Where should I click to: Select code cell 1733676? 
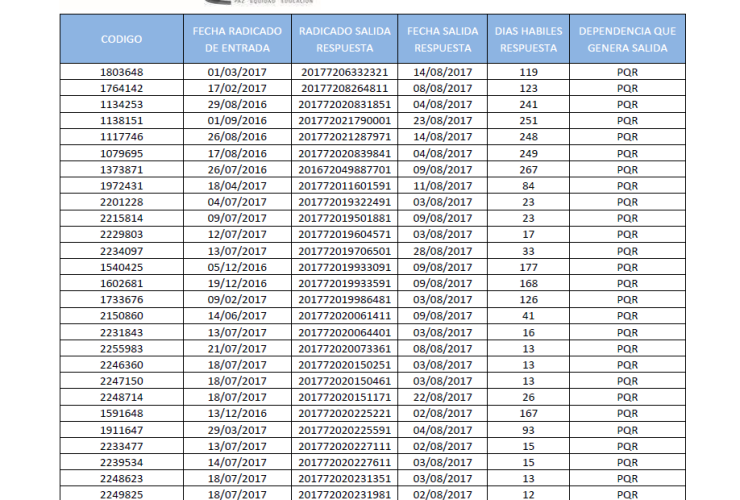pyautogui.click(x=121, y=299)
